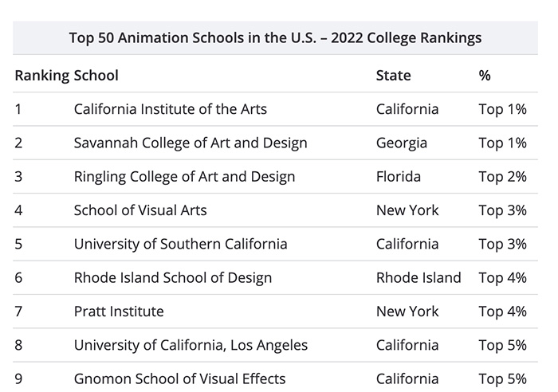The image size is (558, 392).
Task: Click the Rhode Island state cell
Action: (x=418, y=278)
